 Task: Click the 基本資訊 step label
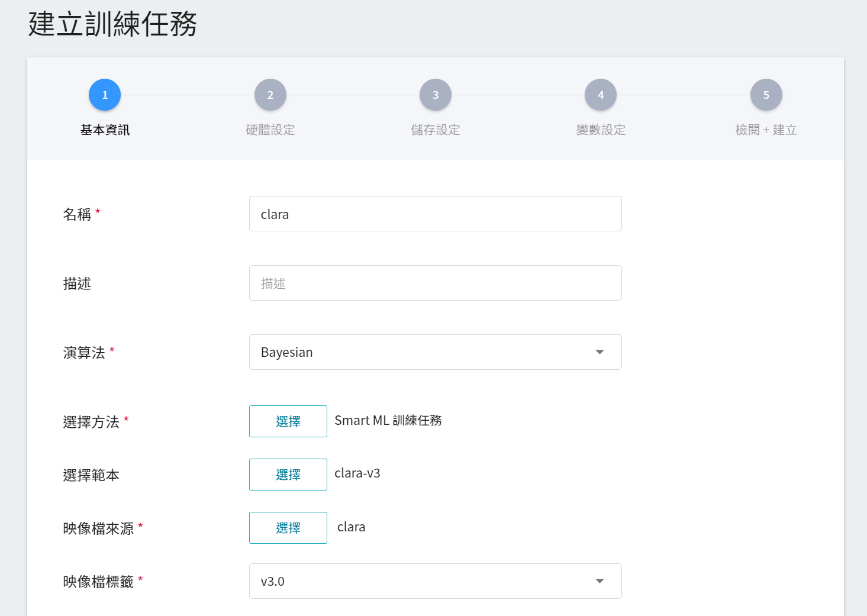coord(105,130)
